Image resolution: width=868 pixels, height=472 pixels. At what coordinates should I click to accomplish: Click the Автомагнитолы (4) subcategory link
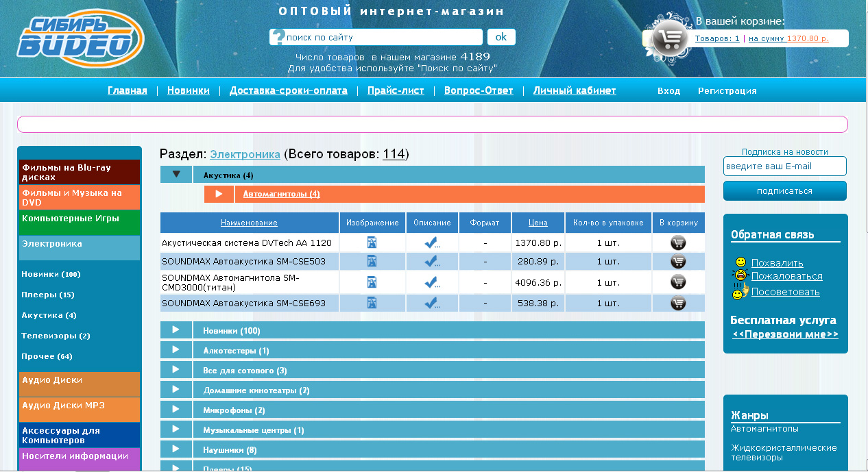[x=282, y=194]
